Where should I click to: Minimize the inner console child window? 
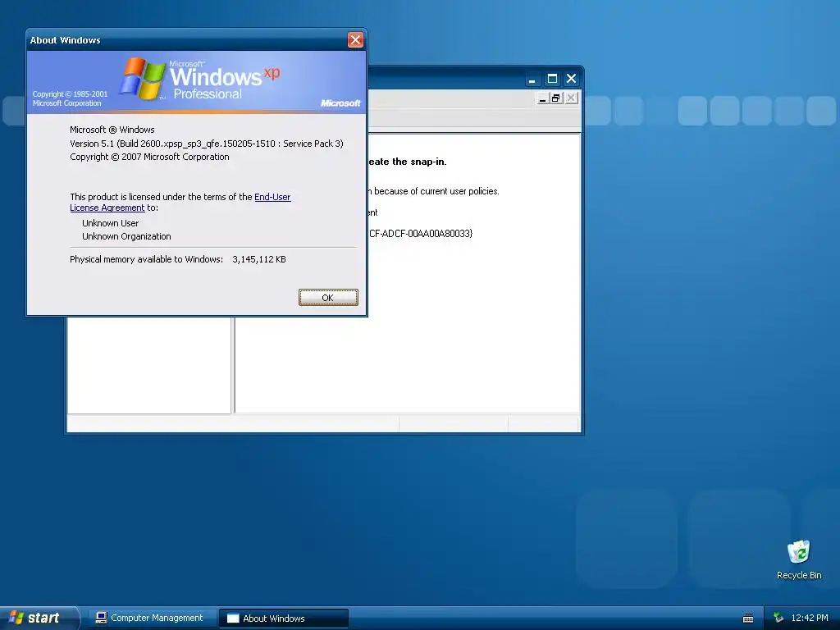pos(542,98)
